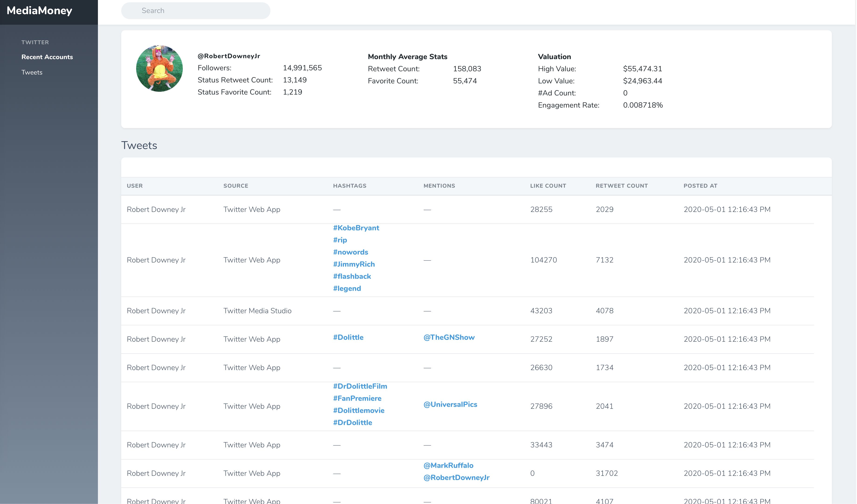Click the MediaMoney logo
Viewport: 857px width, 504px height.
[x=39, y=11]
